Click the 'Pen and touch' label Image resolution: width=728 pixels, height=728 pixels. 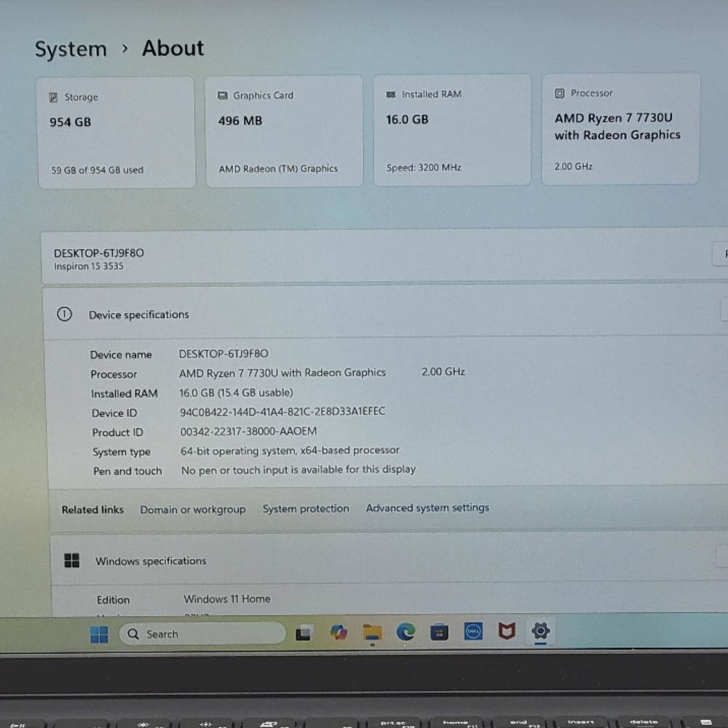[127, 471]
